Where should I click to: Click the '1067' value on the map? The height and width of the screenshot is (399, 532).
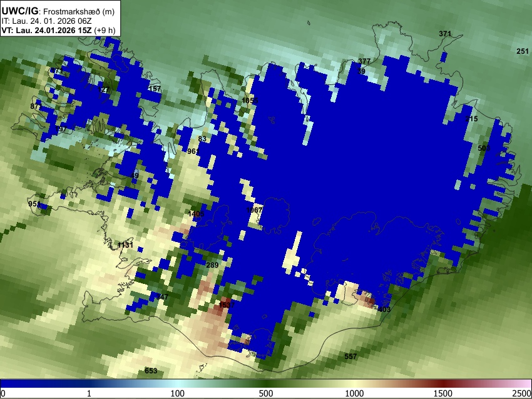pyautogui.click(x=254, y=210)
